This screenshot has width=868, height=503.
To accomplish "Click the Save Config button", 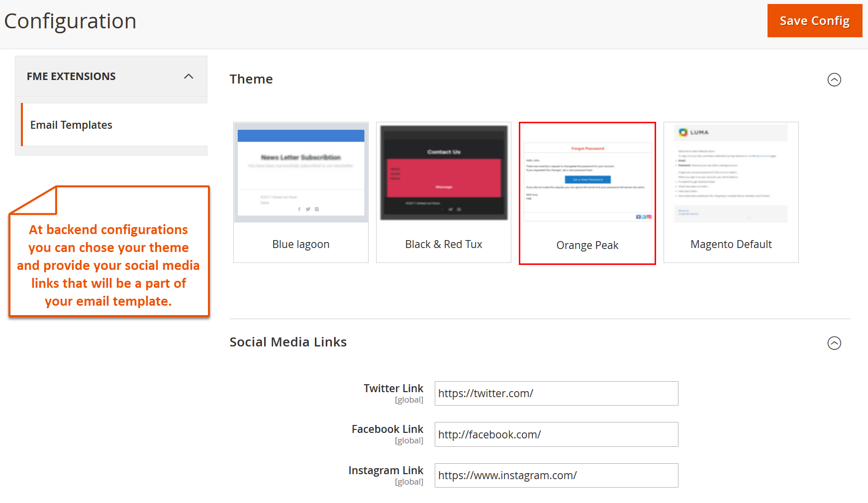I will [814, 20].
